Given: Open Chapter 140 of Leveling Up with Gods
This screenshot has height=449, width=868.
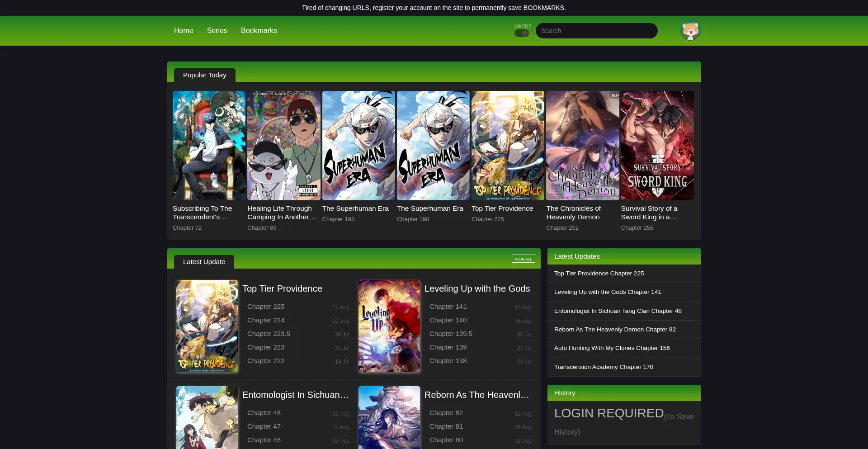Looking at the screenshot, I should [x=448, y=320].
